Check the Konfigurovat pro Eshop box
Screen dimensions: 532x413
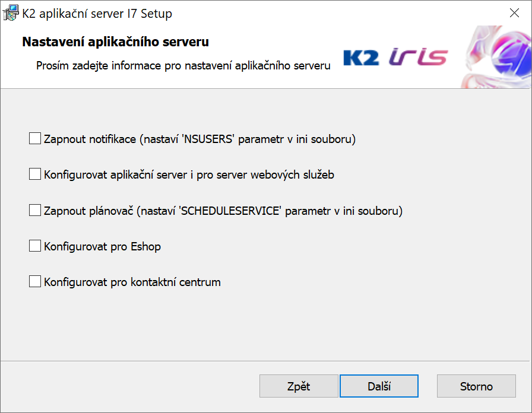(x=35, y=246)
